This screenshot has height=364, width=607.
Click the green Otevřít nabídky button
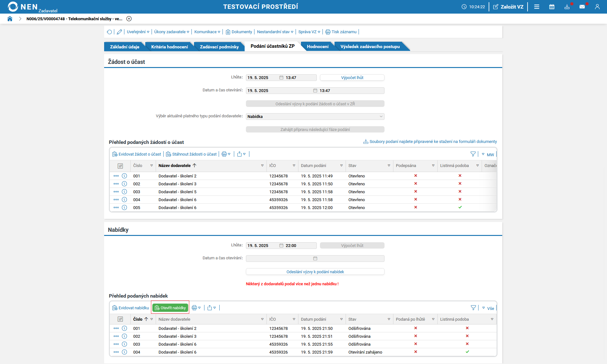point(170,308)
